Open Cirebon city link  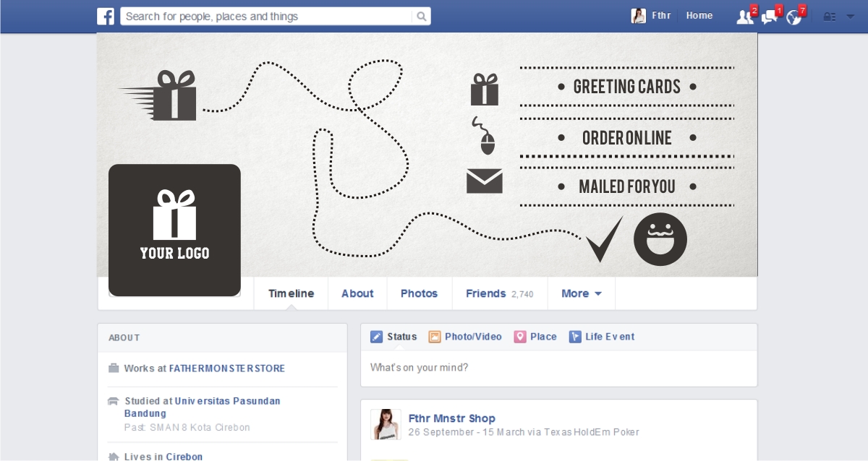184,457
